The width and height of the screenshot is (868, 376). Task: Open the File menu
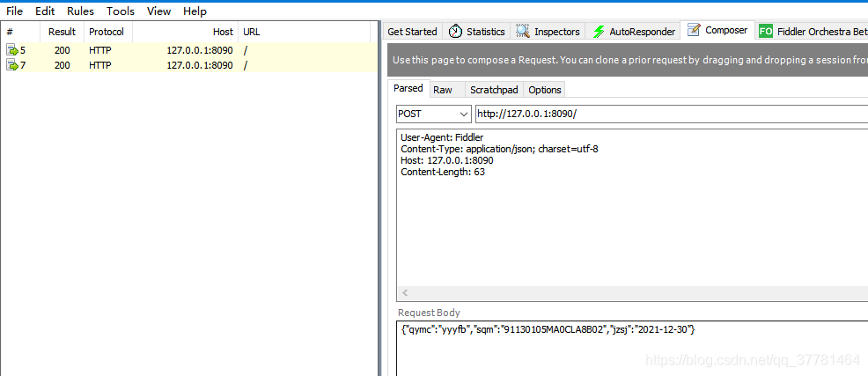(x=14, y=11)
